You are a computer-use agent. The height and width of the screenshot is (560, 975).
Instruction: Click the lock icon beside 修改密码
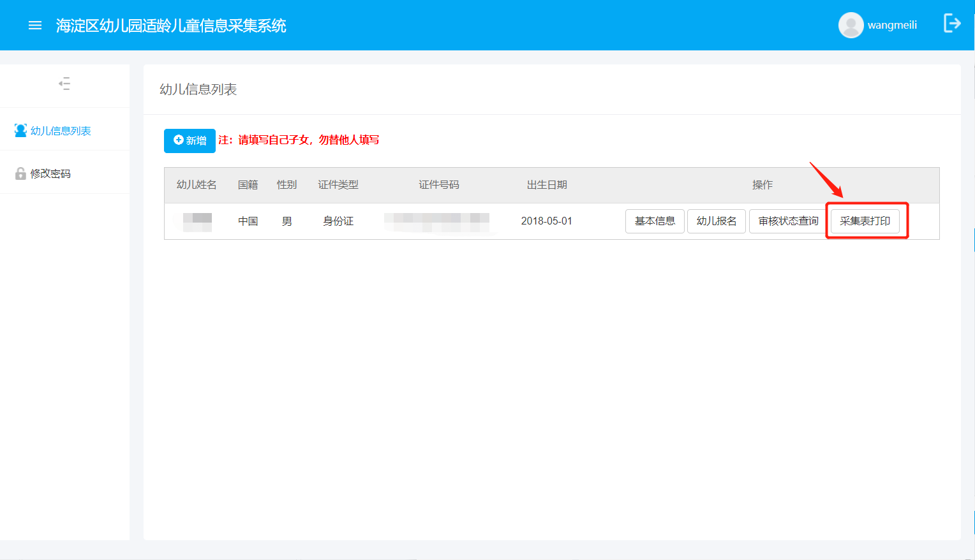tap(20, 173)
